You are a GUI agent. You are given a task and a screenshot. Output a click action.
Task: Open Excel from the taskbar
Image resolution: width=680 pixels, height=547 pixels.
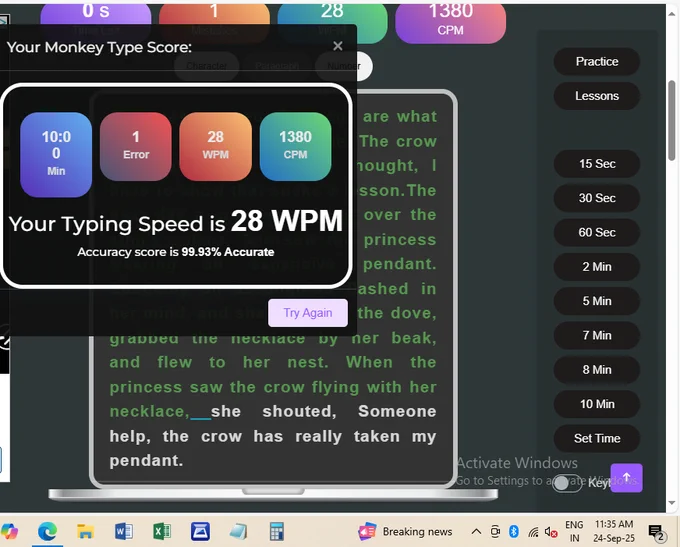[162, 531]
